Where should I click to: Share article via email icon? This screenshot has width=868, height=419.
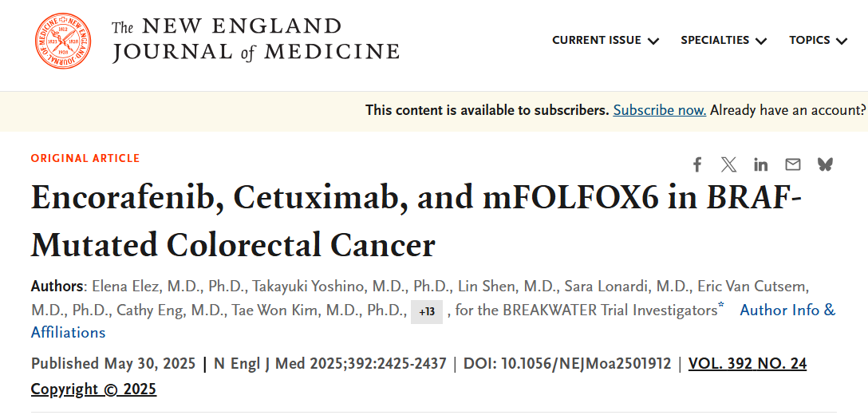793,164
